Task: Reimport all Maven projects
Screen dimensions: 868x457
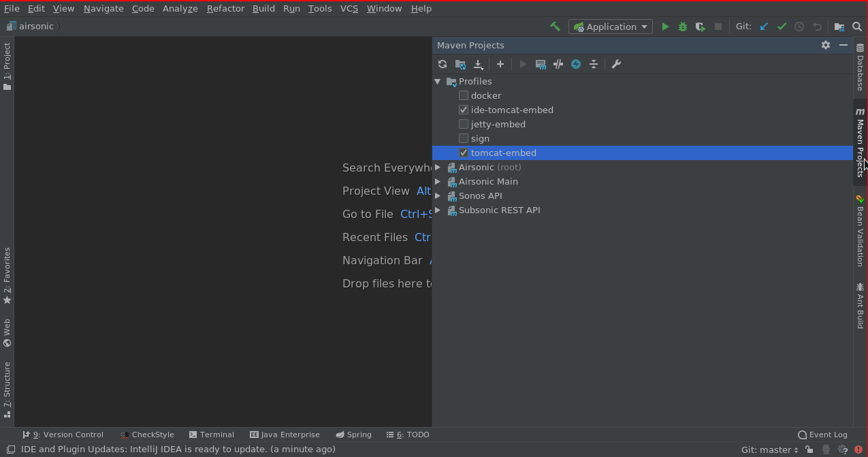Action: coord(443,64)
